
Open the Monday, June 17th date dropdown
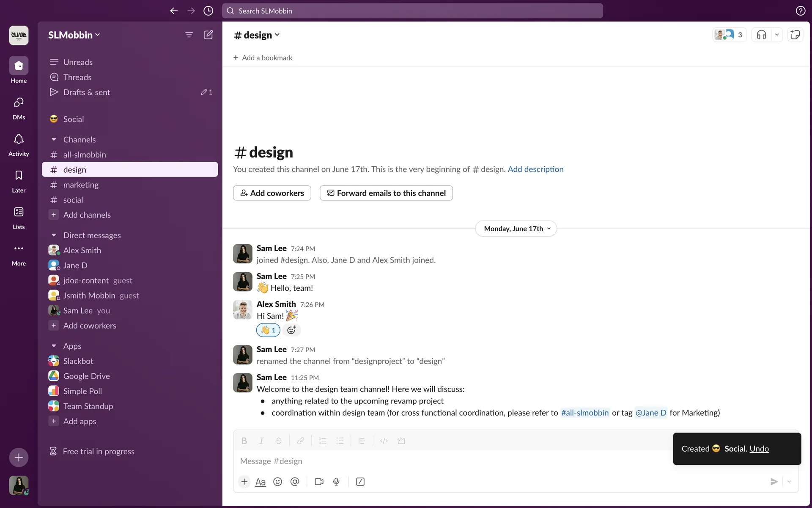(516, 229)
